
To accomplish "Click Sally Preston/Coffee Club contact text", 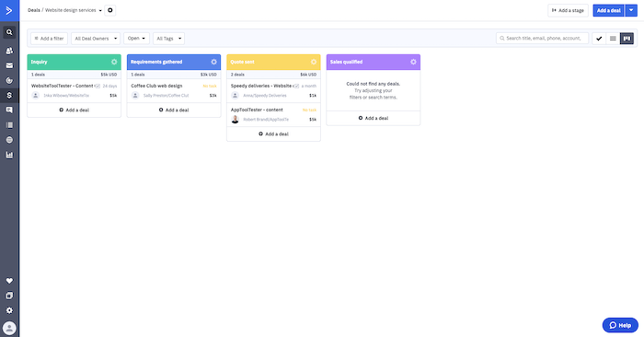I will [x=166, y=96].
